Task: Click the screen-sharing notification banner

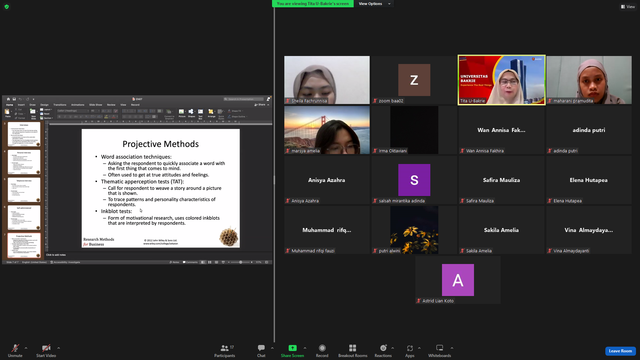Action: (x=313, y=4)
